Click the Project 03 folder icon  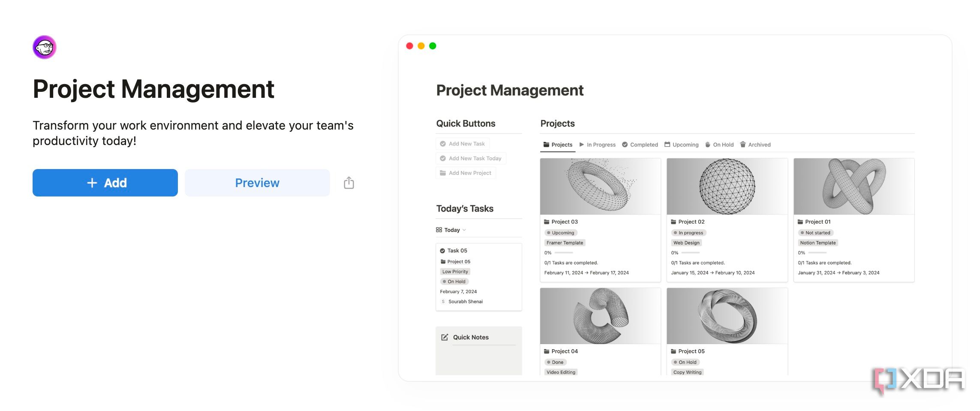(x=547, y=222)
